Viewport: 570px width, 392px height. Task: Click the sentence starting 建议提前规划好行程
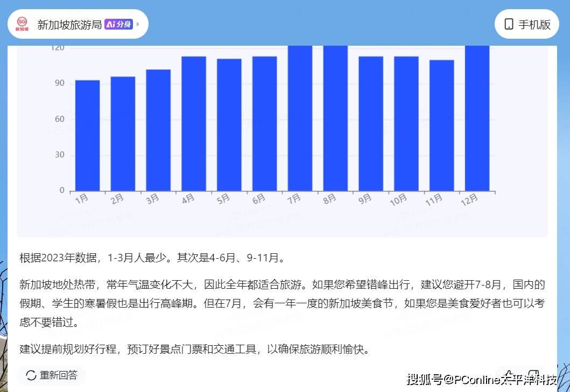[x=195, y=350]
